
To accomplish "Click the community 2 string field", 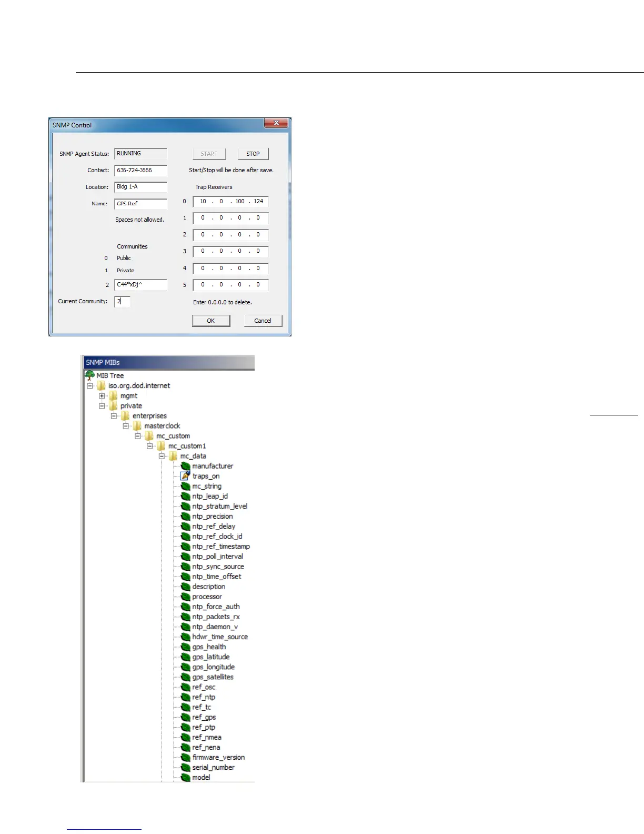I will (x=140, y=285).
